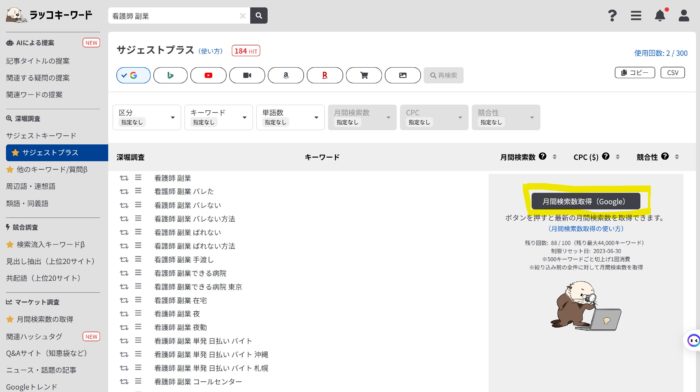Screen dimensions: 700x392
Task: Select サジェストプラス in sidebar
Action: click(57, 153)
